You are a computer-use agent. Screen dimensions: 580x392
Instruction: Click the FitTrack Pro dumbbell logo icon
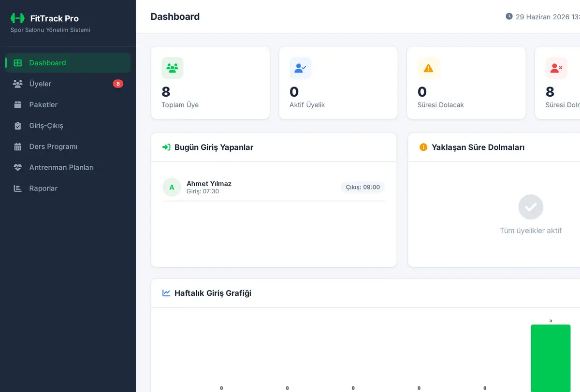click(17, 18)
